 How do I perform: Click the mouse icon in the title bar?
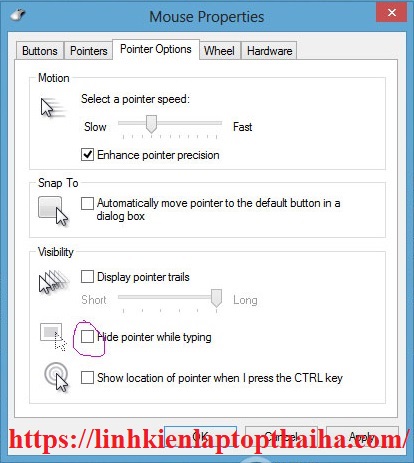18,15
